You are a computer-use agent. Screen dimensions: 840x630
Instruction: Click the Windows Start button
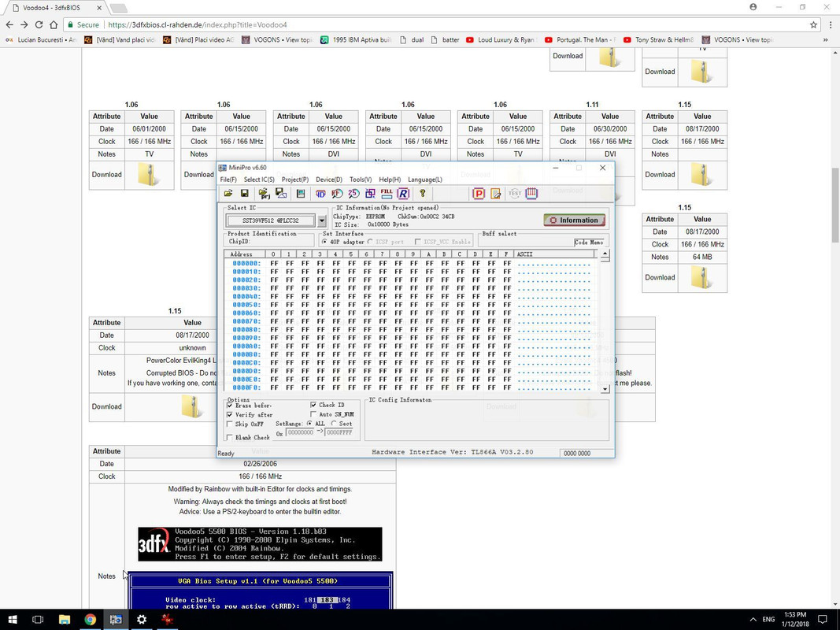13,619
